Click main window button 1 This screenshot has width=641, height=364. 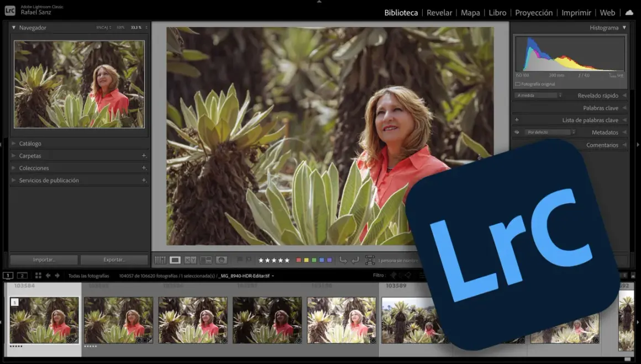click(8, 276)
